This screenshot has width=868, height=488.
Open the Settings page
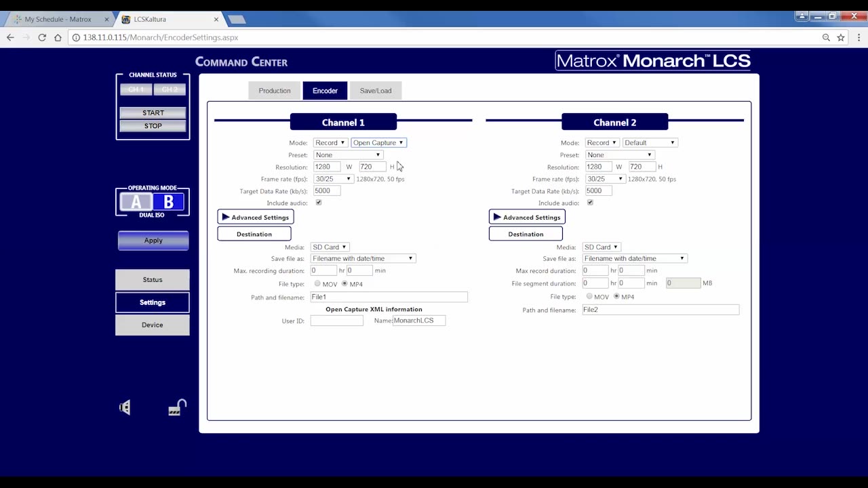pos(153,302)
